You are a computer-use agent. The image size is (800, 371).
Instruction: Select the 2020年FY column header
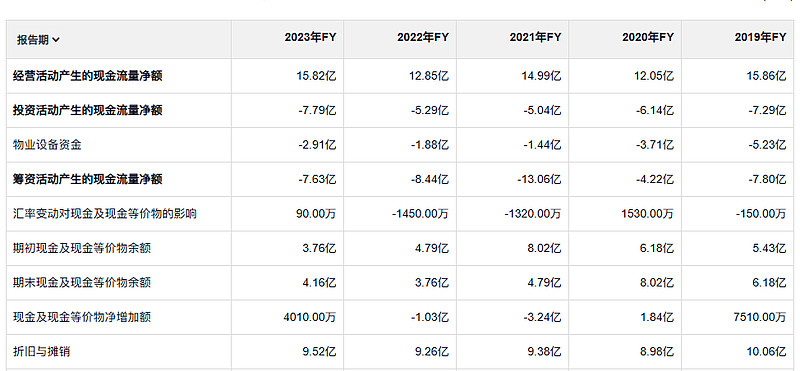tap(648, 38)
